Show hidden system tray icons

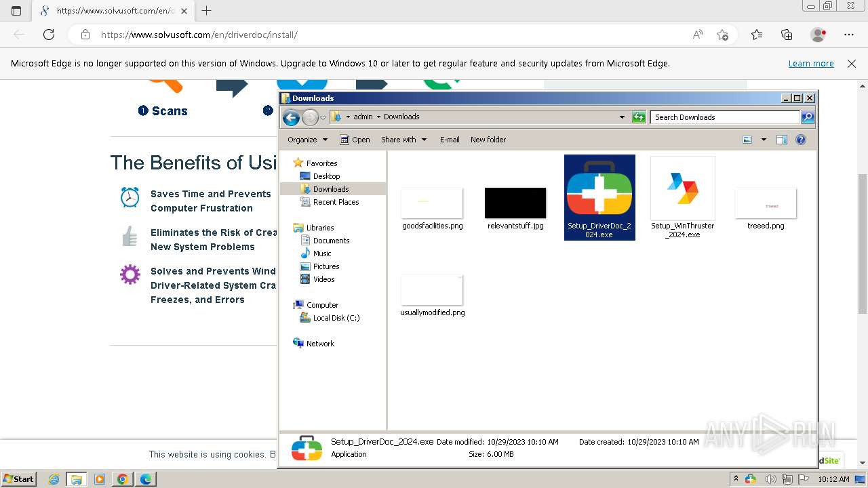tap(736, 479)
